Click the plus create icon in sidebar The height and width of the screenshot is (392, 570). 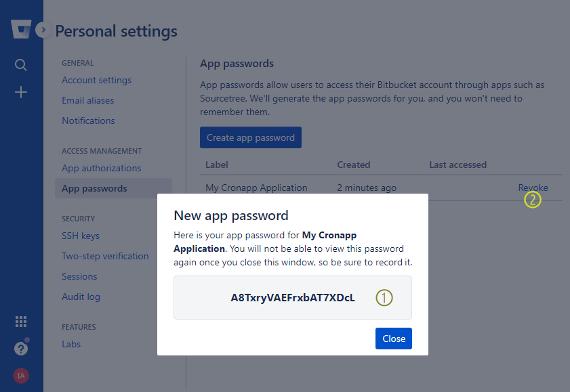pos(21,92)
